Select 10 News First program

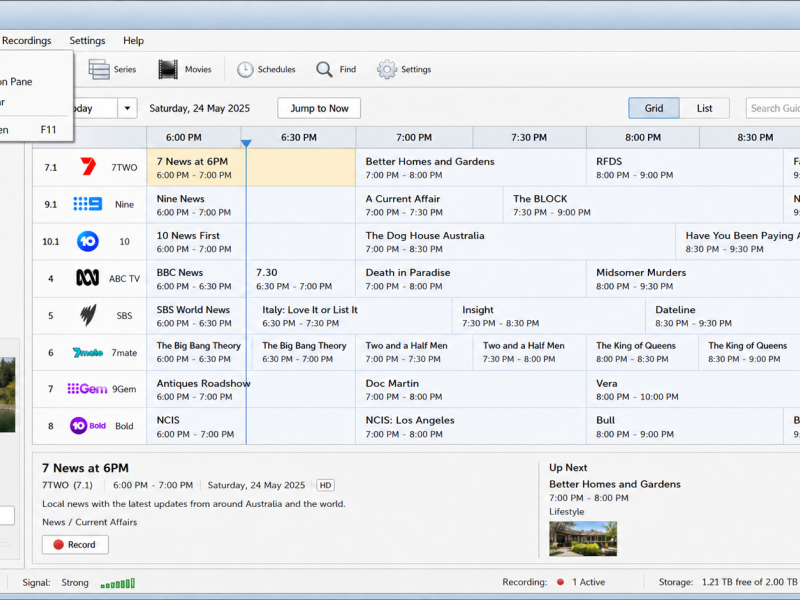[251, 242]
